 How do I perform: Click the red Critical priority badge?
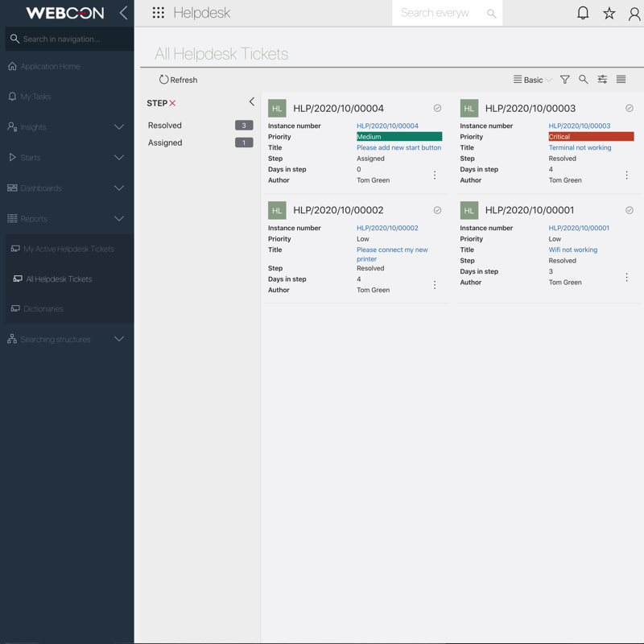591,137
